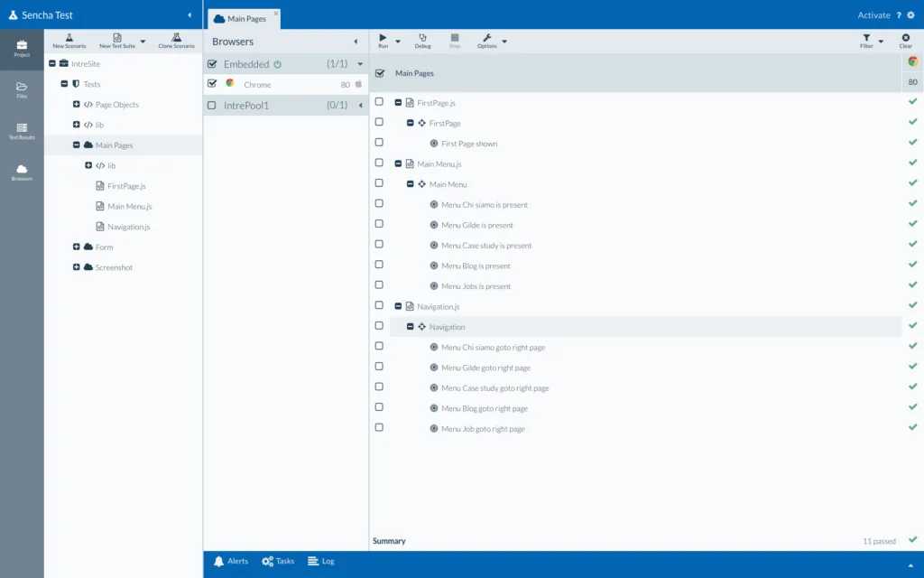This screenshot has width=924, height=578.
Task: Check the Main Menu.js checkbox
Action: (379, 163)
